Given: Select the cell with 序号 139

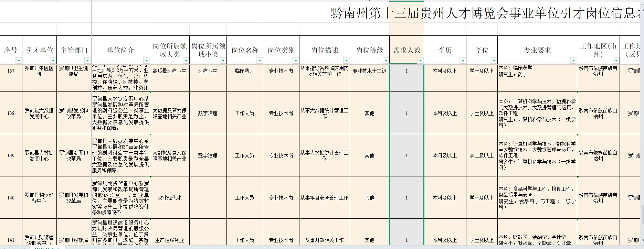Looking at the screenshot, I should 11,155.
